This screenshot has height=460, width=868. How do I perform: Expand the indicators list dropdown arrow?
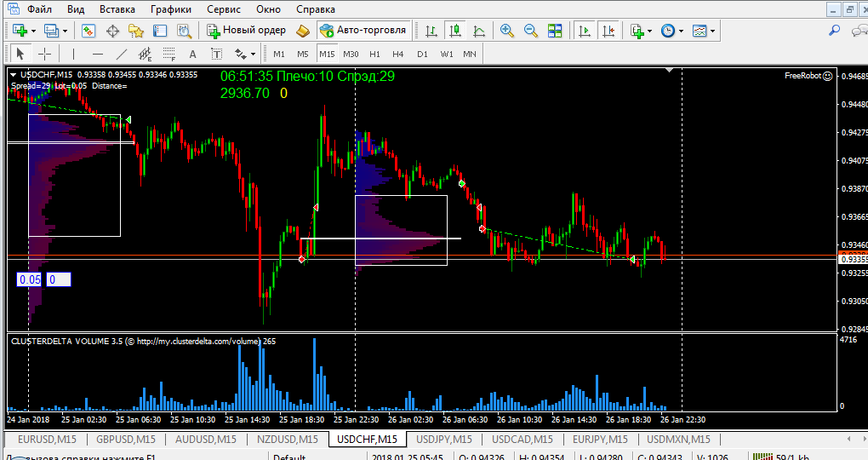pyautogui.click(x=649, y=31)
